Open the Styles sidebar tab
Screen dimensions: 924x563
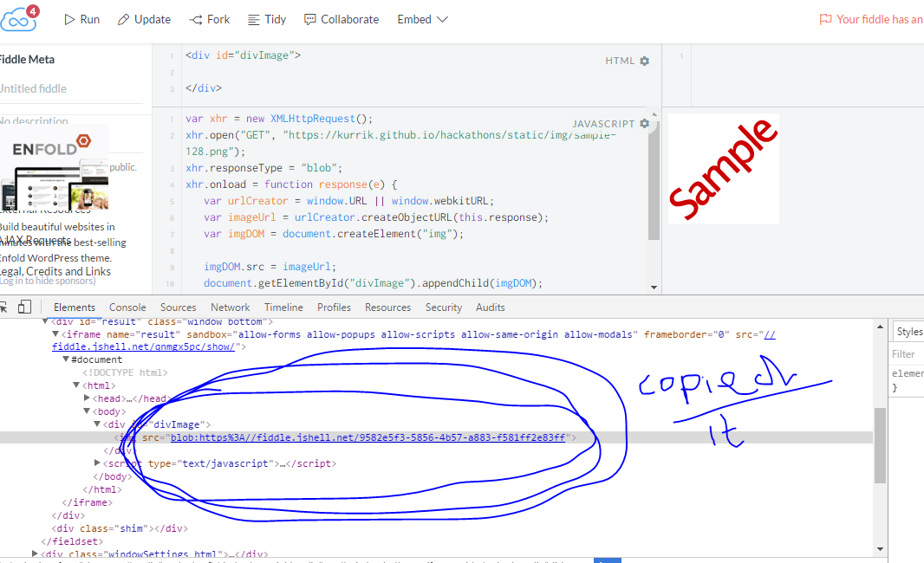pyautogui.click(x=908, y=332)
